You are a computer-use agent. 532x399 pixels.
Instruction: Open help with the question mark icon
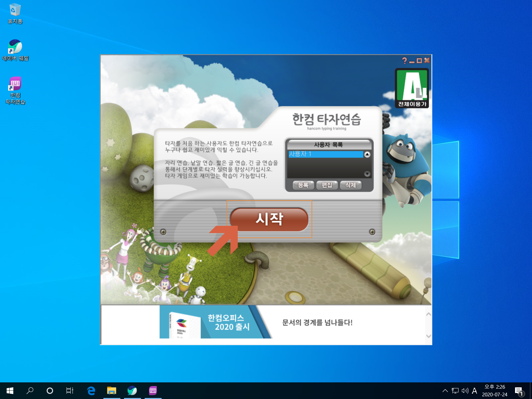[404, 61]
